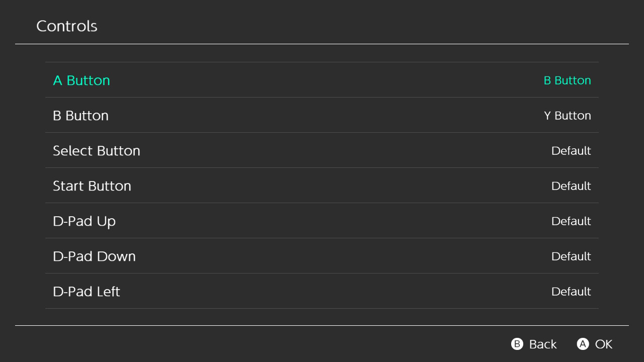Click Default value for D-Pad Down

click(571, 256)
